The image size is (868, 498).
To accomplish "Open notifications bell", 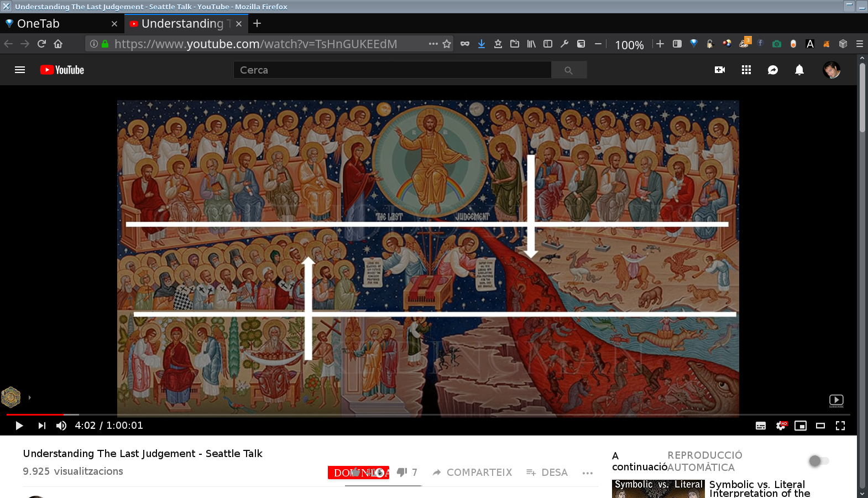I will click(799, 70).
